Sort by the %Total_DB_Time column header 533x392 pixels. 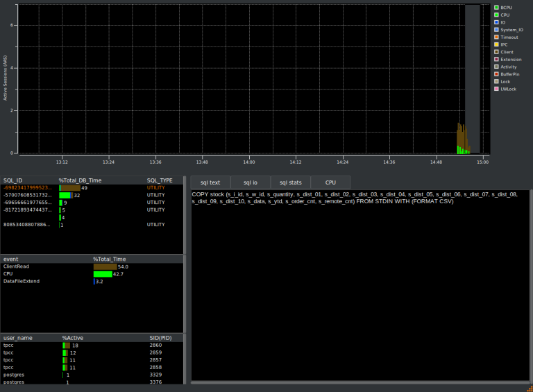coord(80,180)
